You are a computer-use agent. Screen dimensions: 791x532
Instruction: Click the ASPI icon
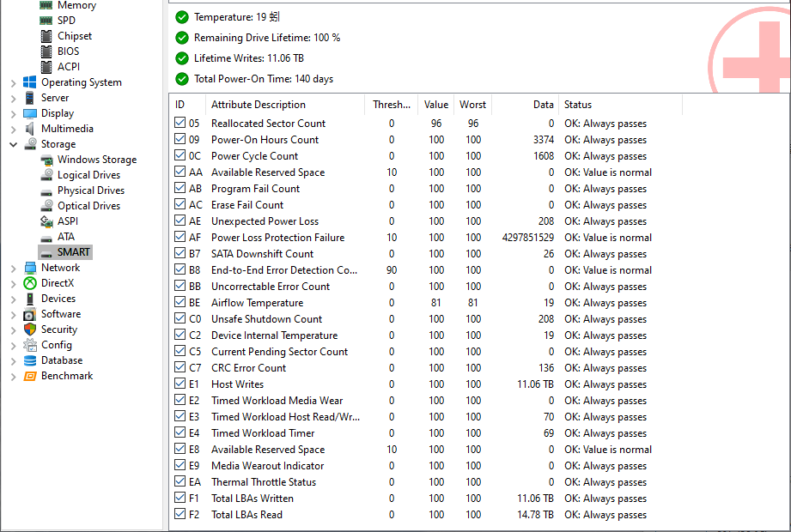click(x=46, y=221)
